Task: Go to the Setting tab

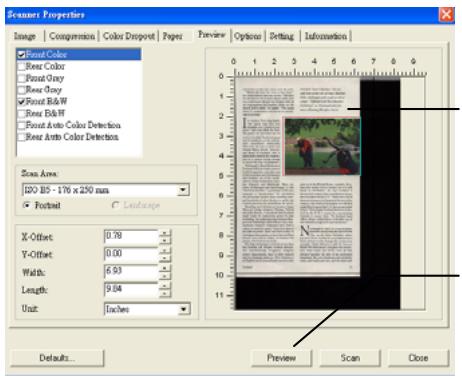Action: (282, 36)
